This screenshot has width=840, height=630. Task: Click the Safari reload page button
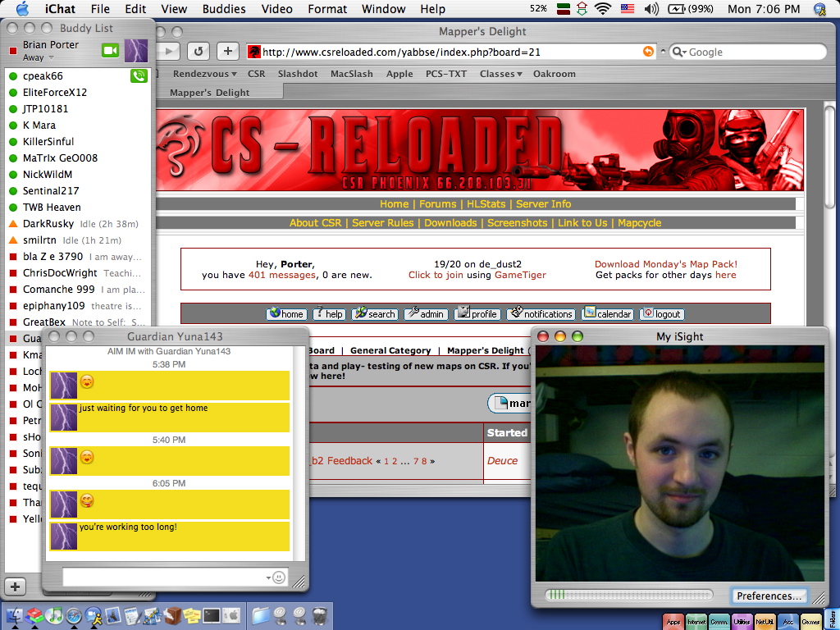tap(198, 51)
